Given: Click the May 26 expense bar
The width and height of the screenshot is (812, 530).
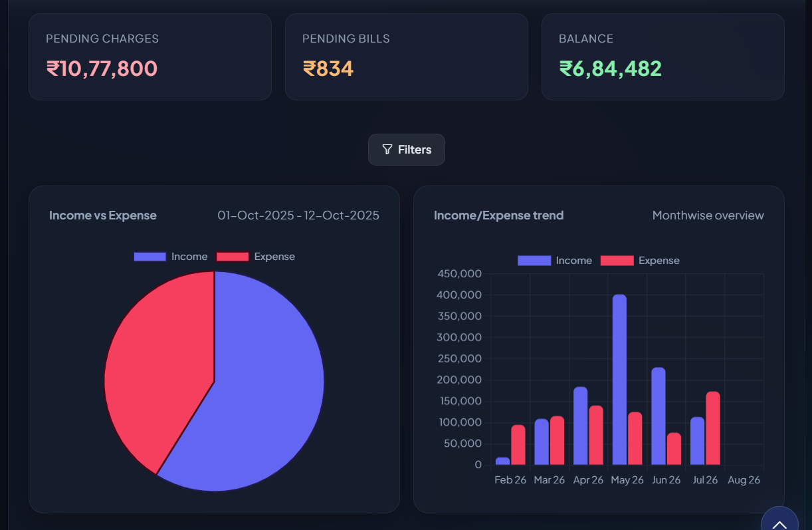Looking at the screenshot, I should click(635, 438).
